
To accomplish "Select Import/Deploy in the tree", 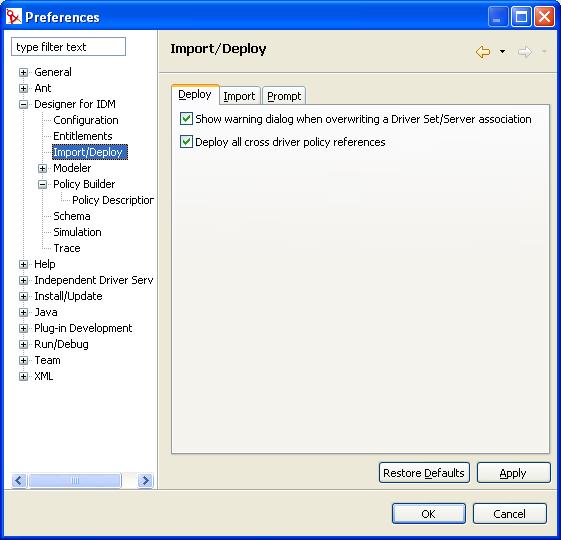I will pos(90,152).
